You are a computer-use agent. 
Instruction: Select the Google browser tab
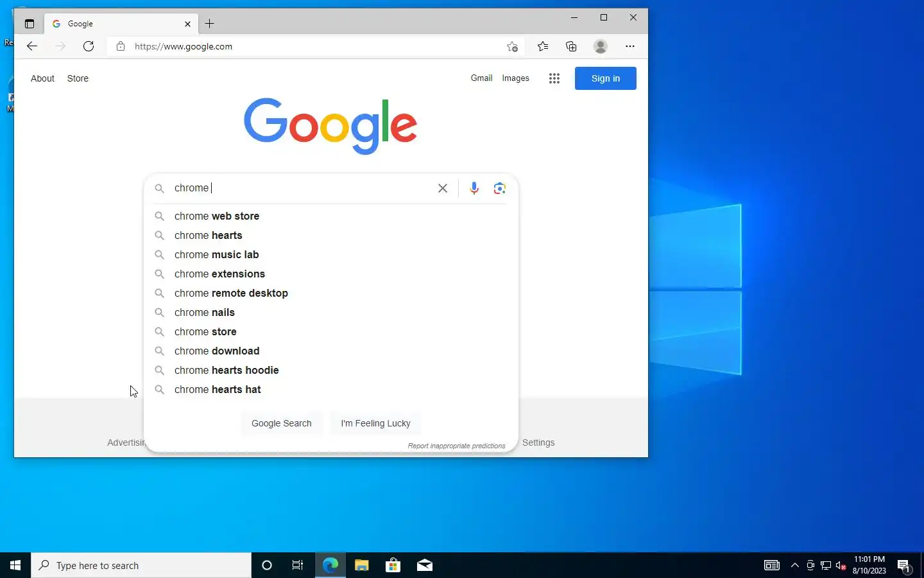click(121, 24)
